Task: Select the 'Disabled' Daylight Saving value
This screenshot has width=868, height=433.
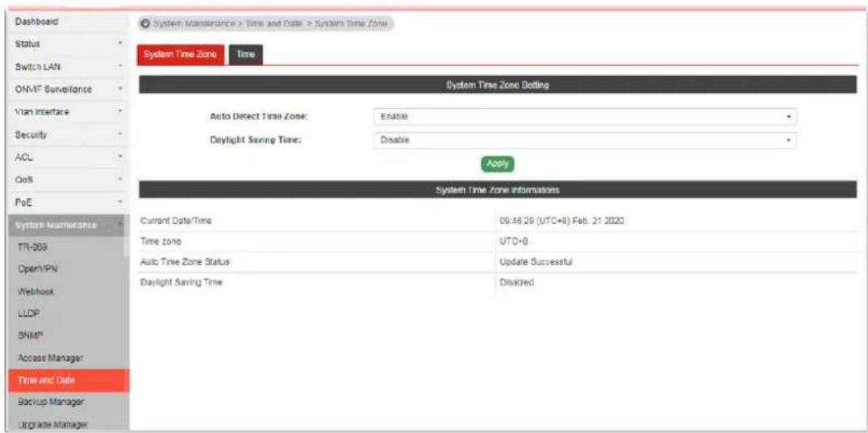Action: 516,282
